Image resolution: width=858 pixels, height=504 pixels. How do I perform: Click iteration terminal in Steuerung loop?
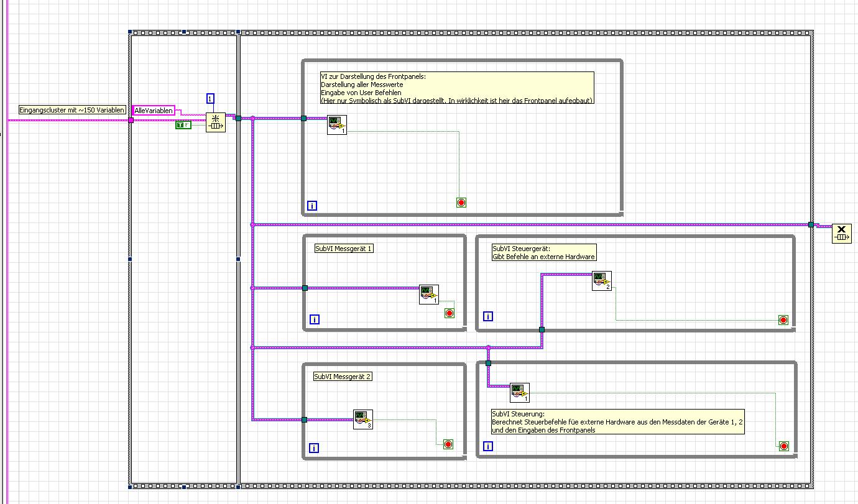click(488, 446)
